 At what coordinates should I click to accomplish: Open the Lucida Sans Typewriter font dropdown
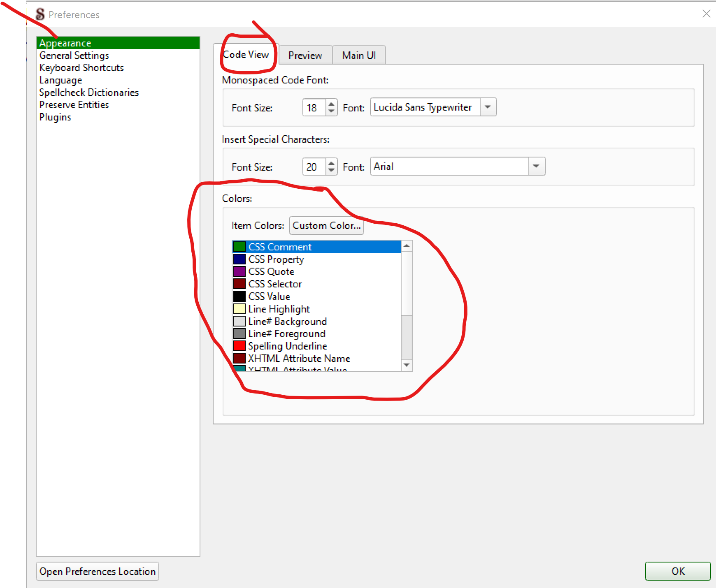488,107
